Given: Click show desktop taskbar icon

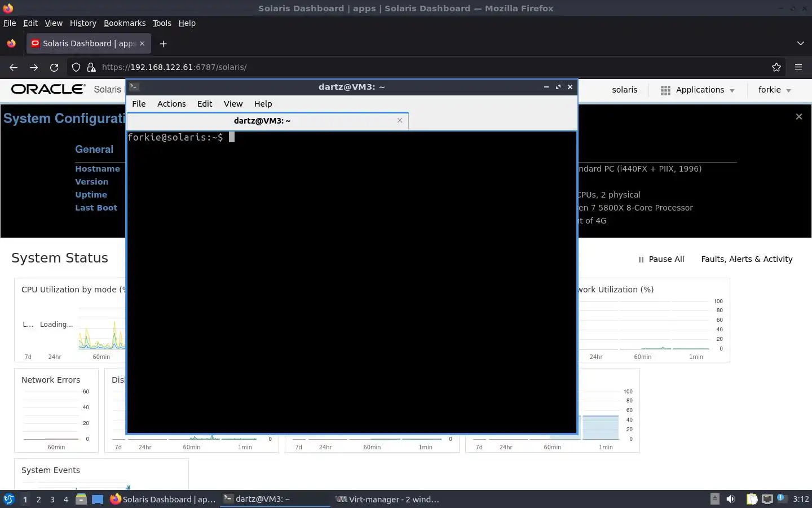Looking at the screenshot, I should [x=98, y=499].
